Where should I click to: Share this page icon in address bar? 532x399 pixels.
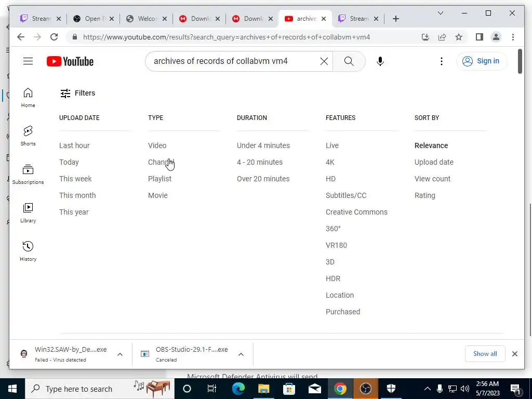[442, 37]
